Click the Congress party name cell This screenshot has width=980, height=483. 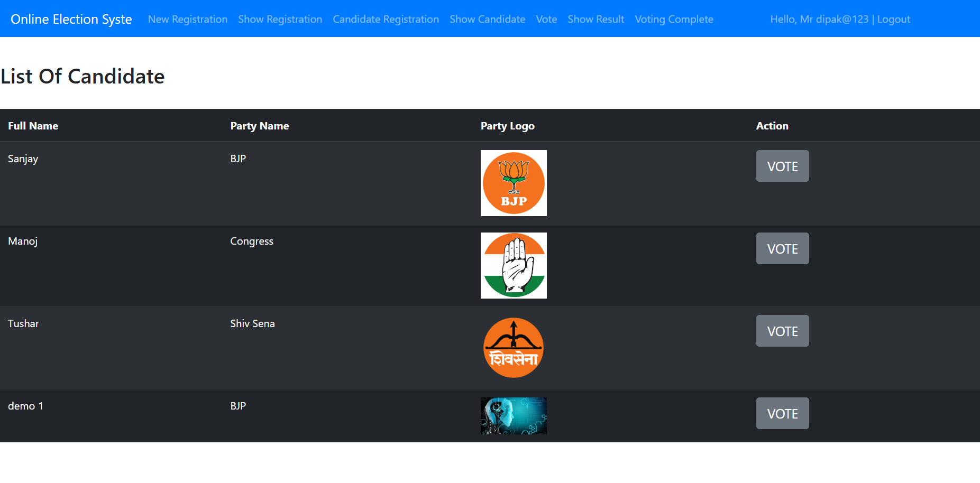252,241
